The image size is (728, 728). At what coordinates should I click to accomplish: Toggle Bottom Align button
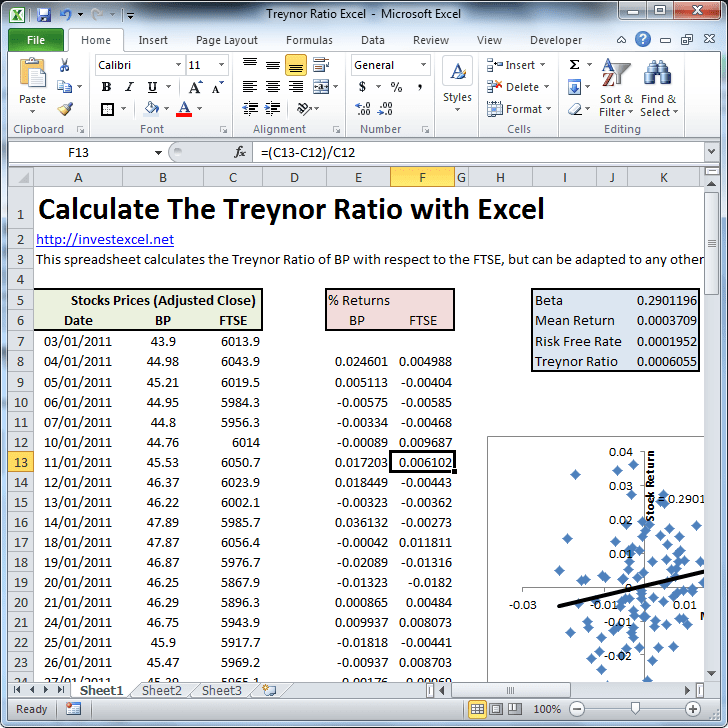(x=295, y=65)
